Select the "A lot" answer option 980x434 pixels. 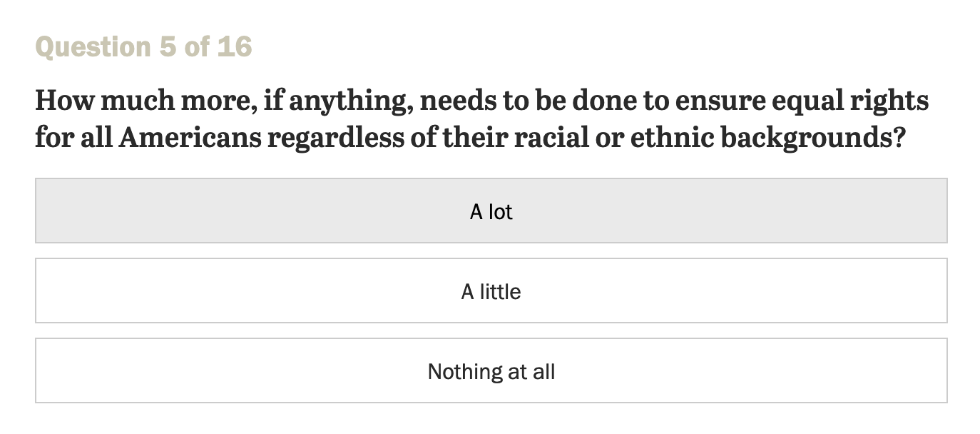click(491, 211)
